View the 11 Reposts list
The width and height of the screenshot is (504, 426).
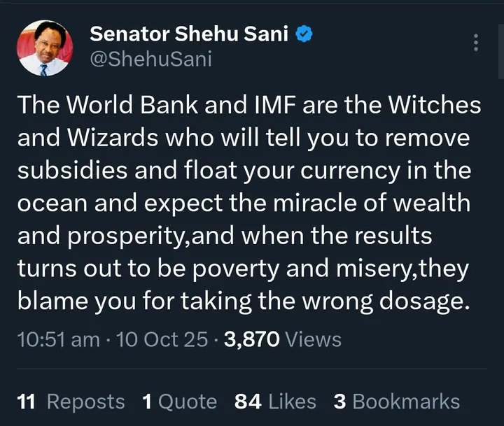tap(71, 402)
